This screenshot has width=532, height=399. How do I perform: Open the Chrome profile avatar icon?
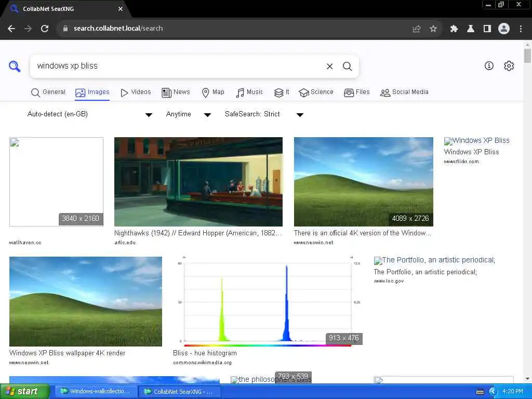click(504, 29)
